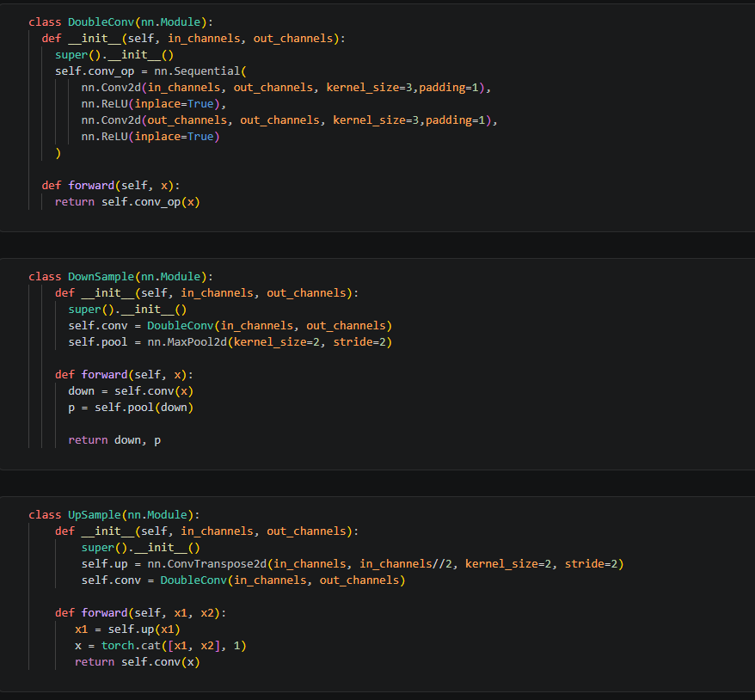Screen dimensions: 755x700
Task: Click 'x = torch.cat([x1, x2], 1)' line
Action: 160,646
